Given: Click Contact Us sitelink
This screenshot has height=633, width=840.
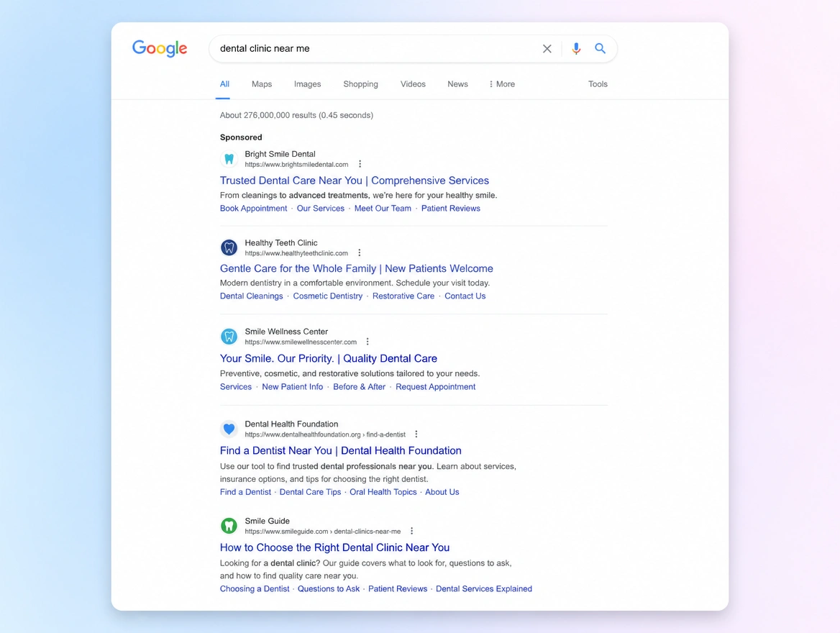Looking at the screenshot, I should tap(465, 296).
